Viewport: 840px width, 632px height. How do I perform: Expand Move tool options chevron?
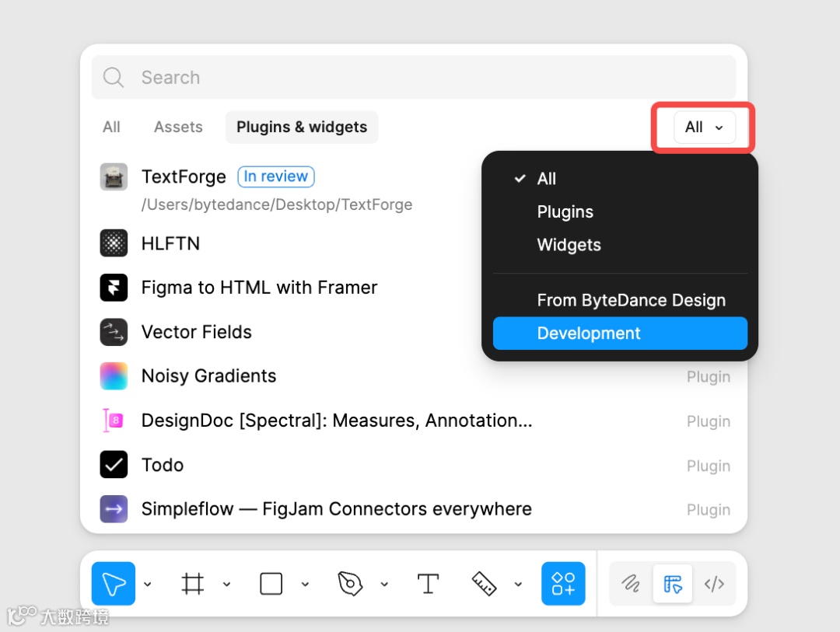(148, 585)
